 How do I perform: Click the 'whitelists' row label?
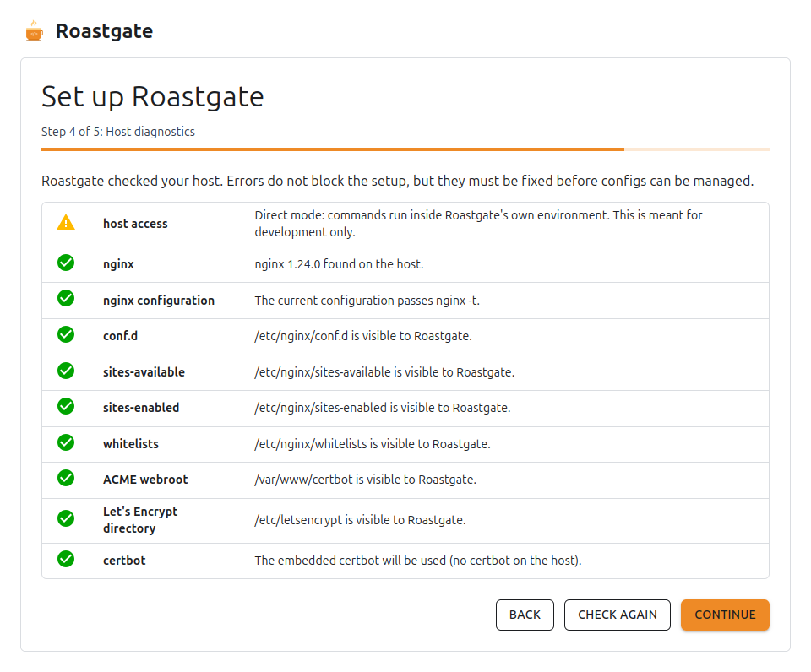[131, 444]
